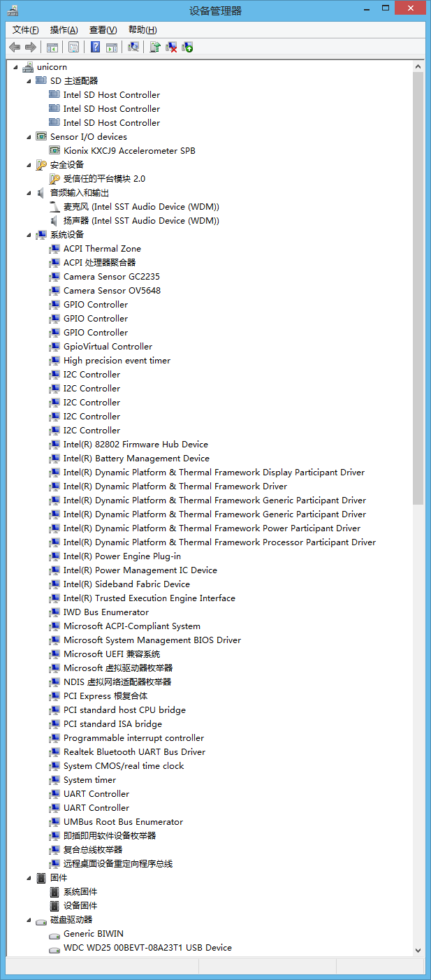
Task: Click the 系统设备 category icon
Action: point(41,235)
